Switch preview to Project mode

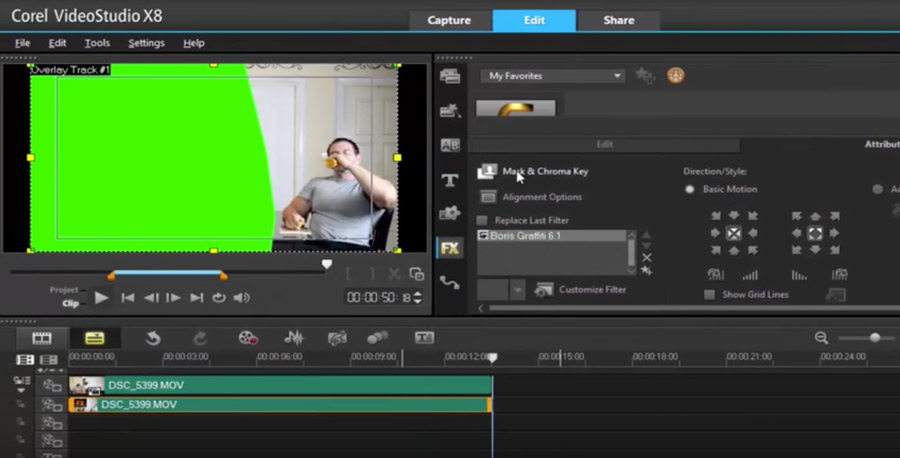click(64, 290)
